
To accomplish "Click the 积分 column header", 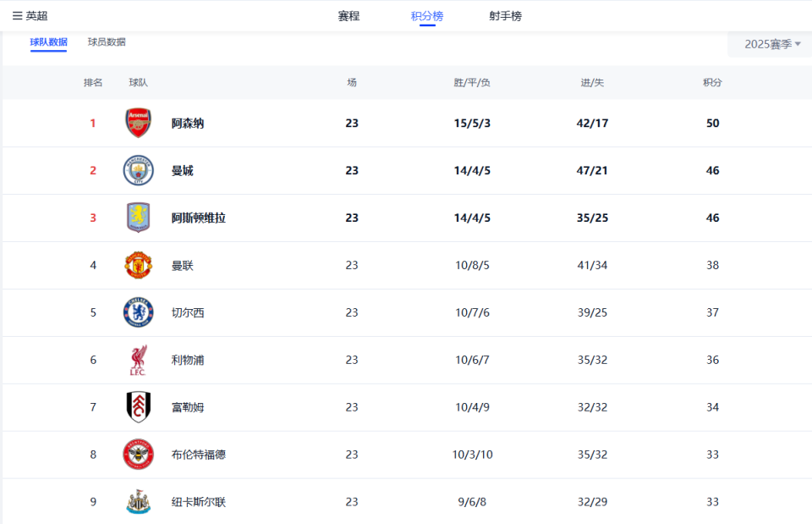I will 713,82.
